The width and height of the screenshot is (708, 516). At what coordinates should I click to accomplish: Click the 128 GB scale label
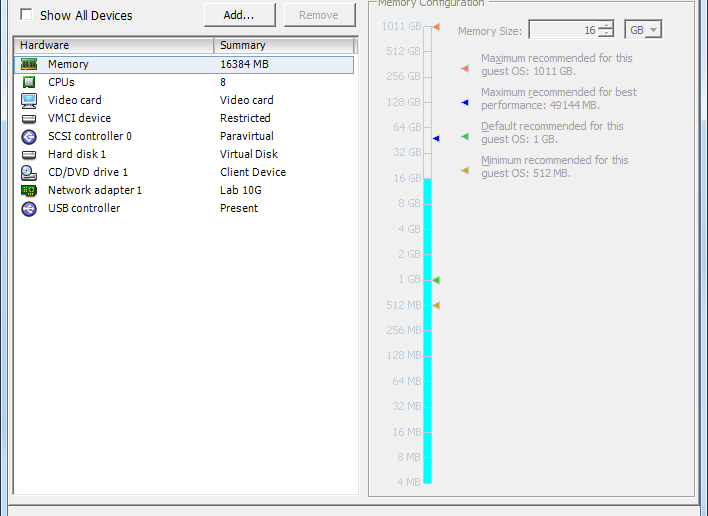[403, 102]
